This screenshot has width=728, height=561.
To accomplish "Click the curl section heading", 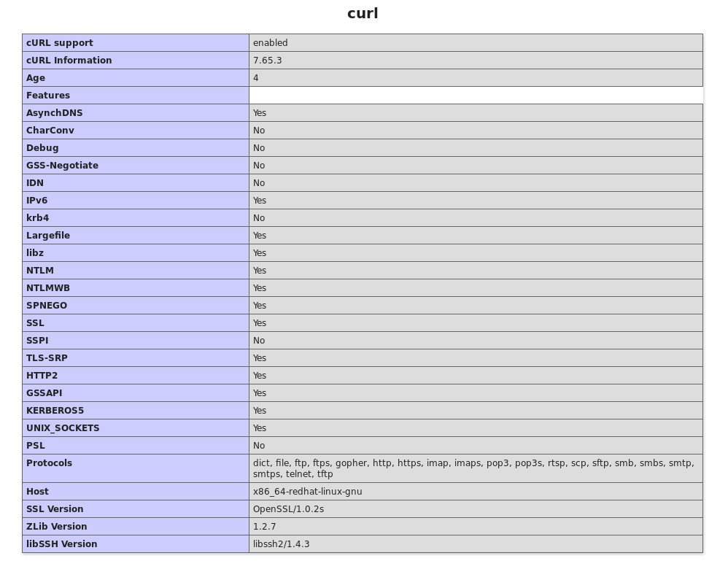I will [363, 13].
